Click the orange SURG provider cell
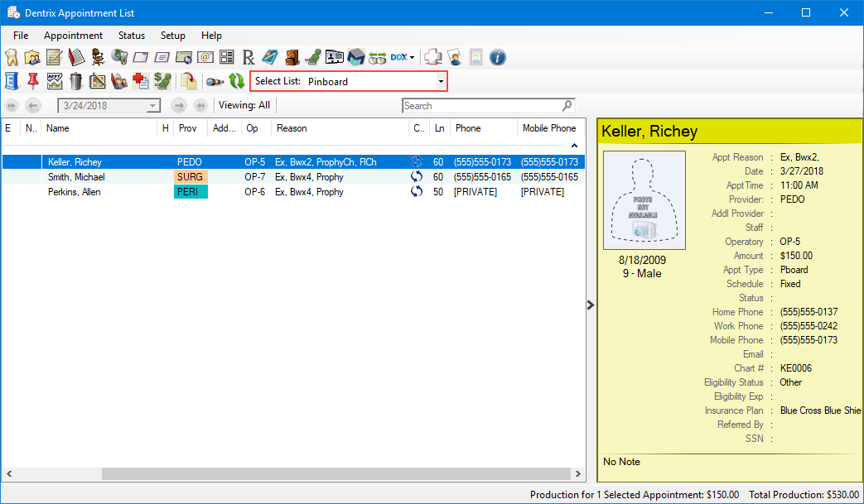 point(191,177)
